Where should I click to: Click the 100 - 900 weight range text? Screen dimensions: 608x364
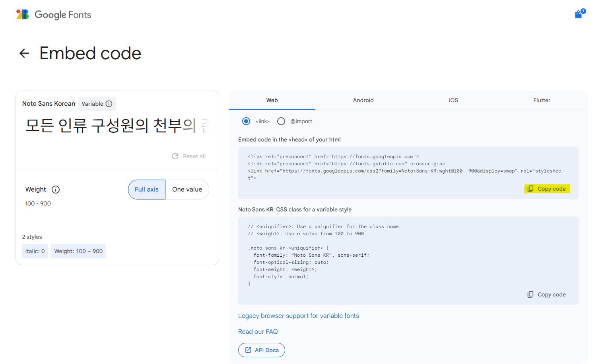pos(38,203)
